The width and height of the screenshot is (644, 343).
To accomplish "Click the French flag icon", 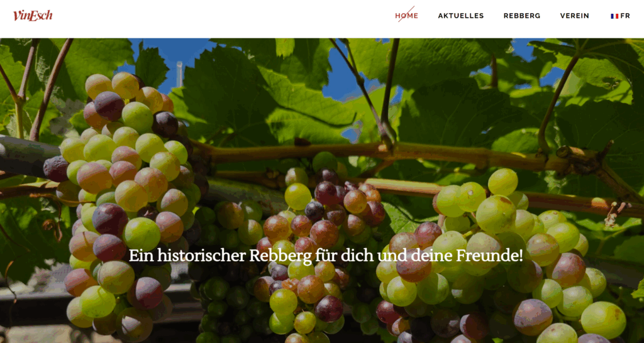I will coord(614,16).
